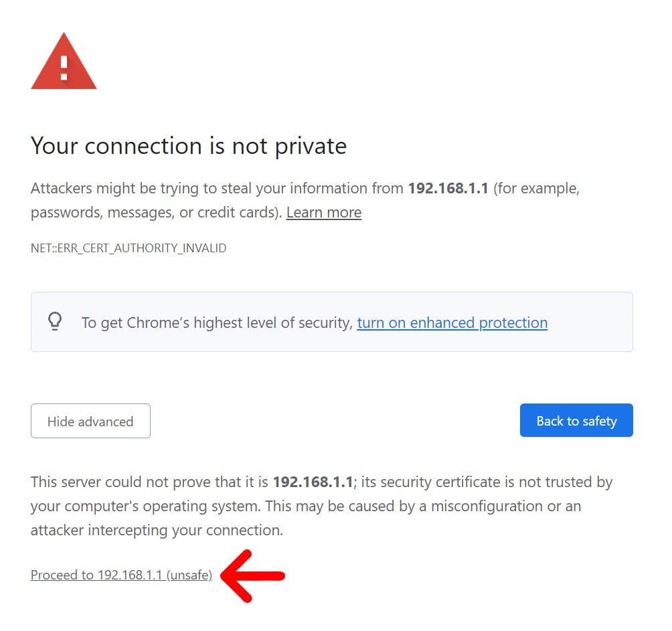This screenshot has width=672, height=631.
Task: Click the attacker intercepting your connection text
Action: 157,531
